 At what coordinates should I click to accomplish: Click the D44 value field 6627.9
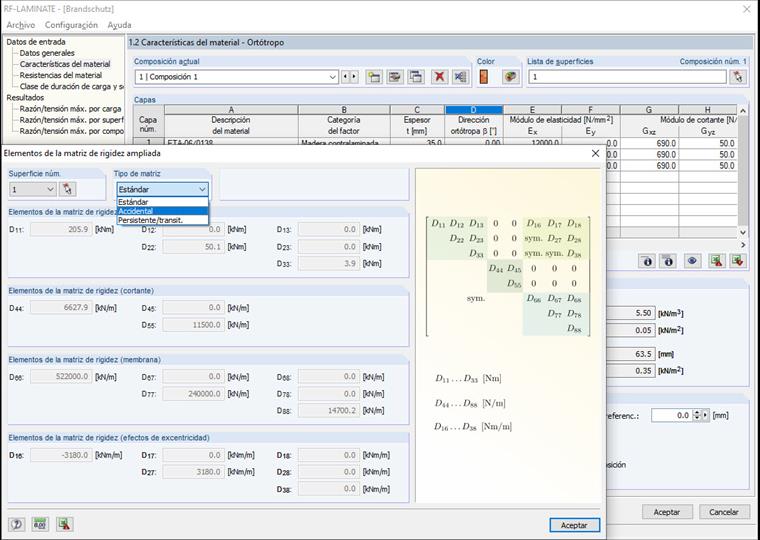(x=61, y=308)
